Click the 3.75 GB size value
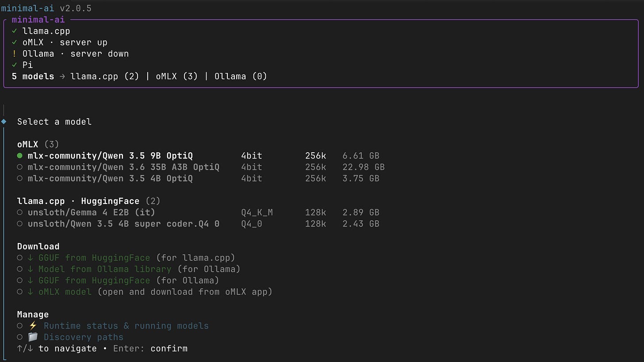 [x=361, y=178]
